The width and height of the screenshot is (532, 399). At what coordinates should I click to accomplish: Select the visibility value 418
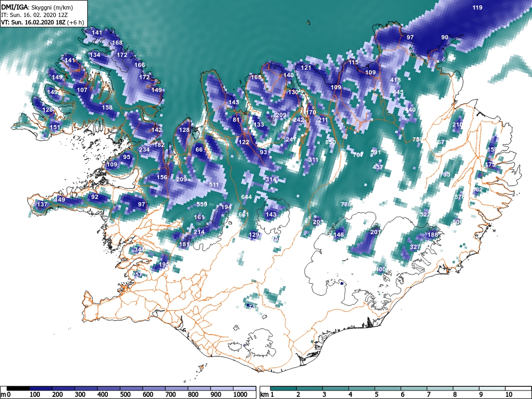coord(395,80)
